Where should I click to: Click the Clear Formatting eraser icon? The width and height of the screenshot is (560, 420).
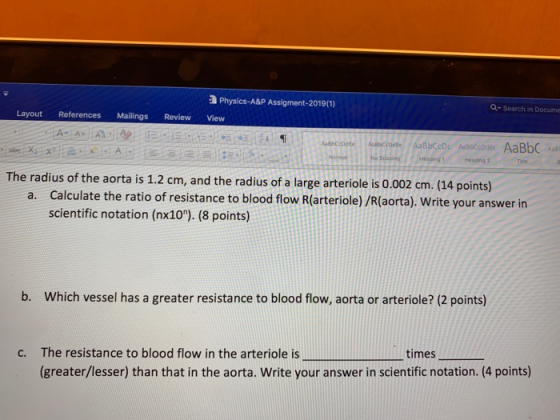pyautogui.click(x=125, y=135)
